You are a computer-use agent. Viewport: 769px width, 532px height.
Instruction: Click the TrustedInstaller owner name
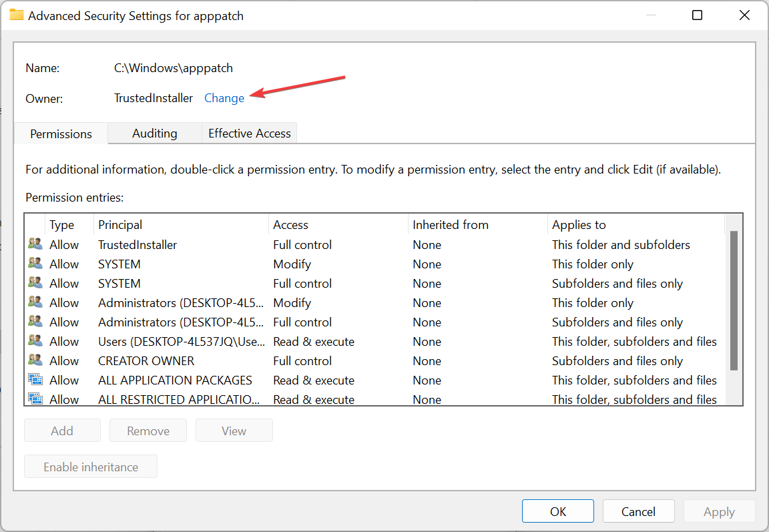click(x=154, y=98)
